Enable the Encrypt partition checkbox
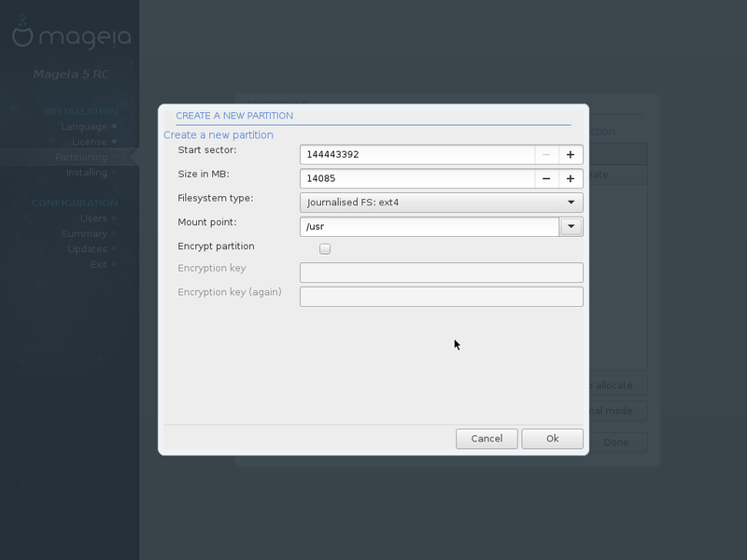Viewport: 747px width, 560px height. click(325, 248)
